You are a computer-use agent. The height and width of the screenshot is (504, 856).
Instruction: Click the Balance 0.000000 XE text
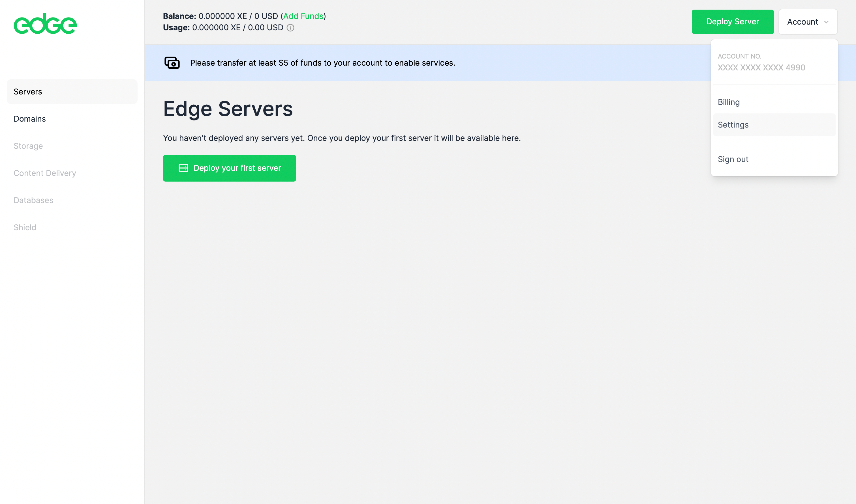tap(205, 16)
